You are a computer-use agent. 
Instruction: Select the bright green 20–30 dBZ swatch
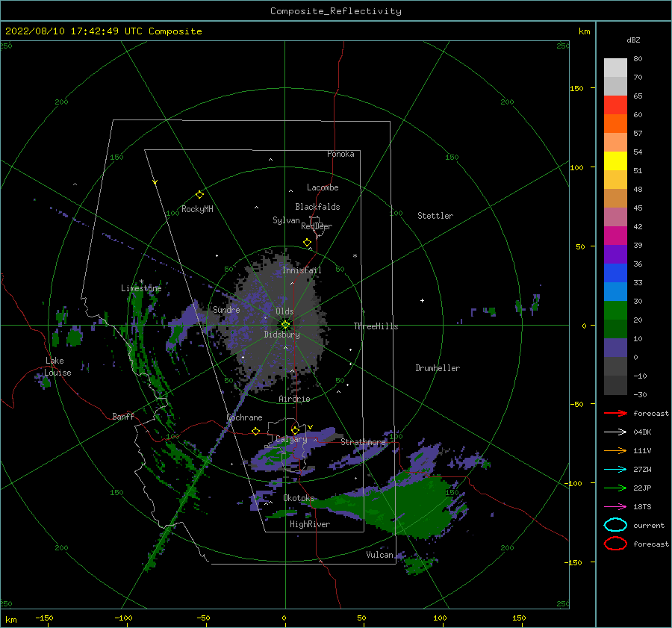[615, 311]
